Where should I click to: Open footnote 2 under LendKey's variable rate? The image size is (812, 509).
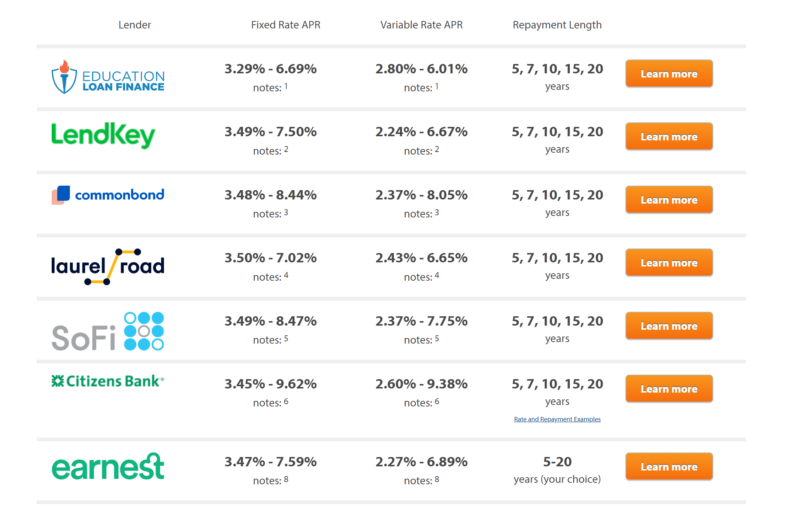coord(437,149)
